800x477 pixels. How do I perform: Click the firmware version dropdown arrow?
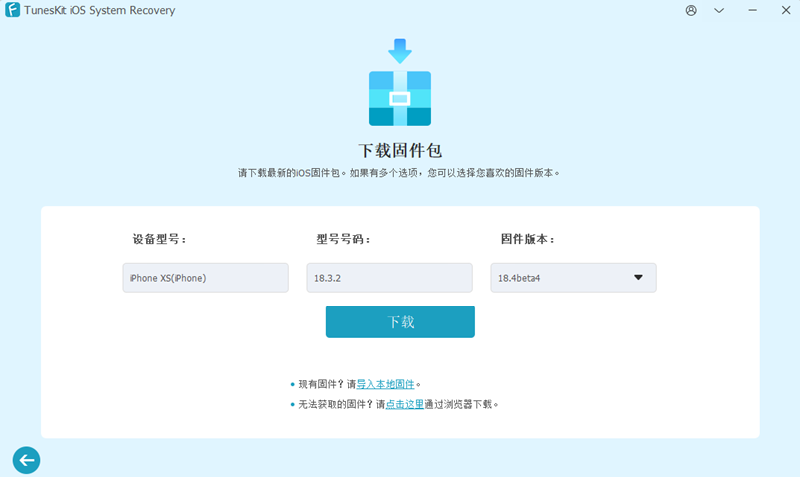638,278
